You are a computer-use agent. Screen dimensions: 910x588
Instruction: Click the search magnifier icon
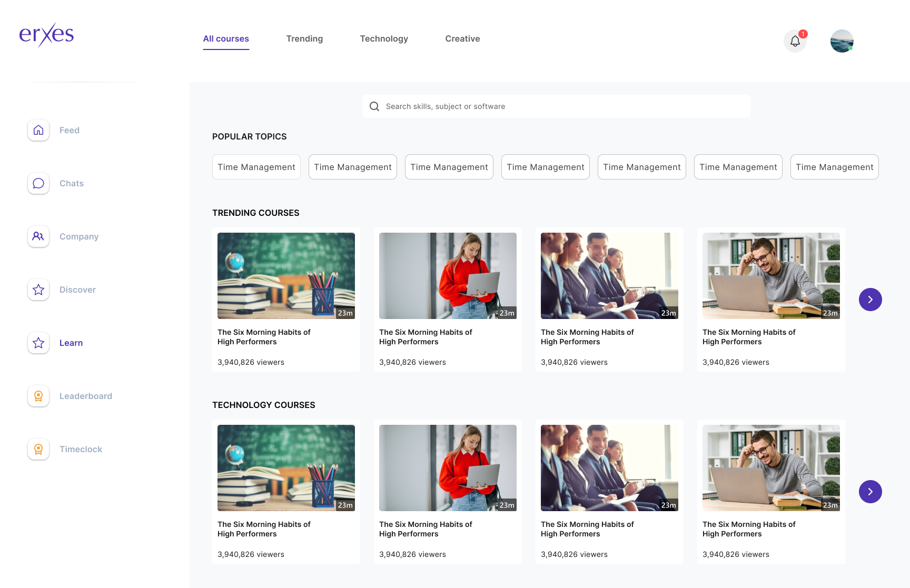point(374,106)
